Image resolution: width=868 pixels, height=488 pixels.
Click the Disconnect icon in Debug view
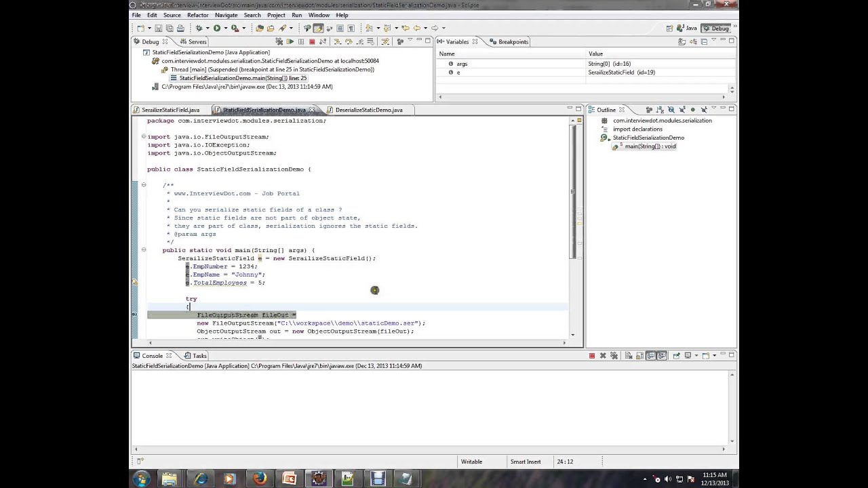[323, 41]
